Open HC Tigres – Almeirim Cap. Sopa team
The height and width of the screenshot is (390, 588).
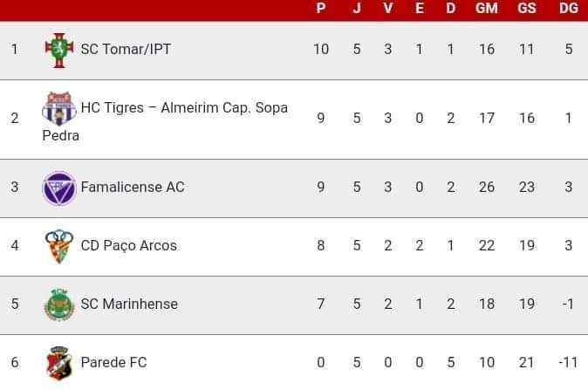pyautogui.click(x=184, y=108)
